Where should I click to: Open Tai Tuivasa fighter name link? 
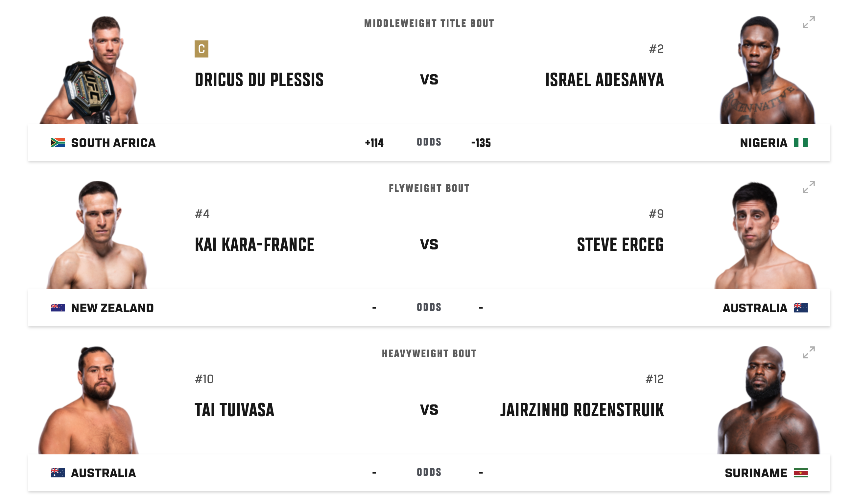pyautogui.click(x=234, y=410)
